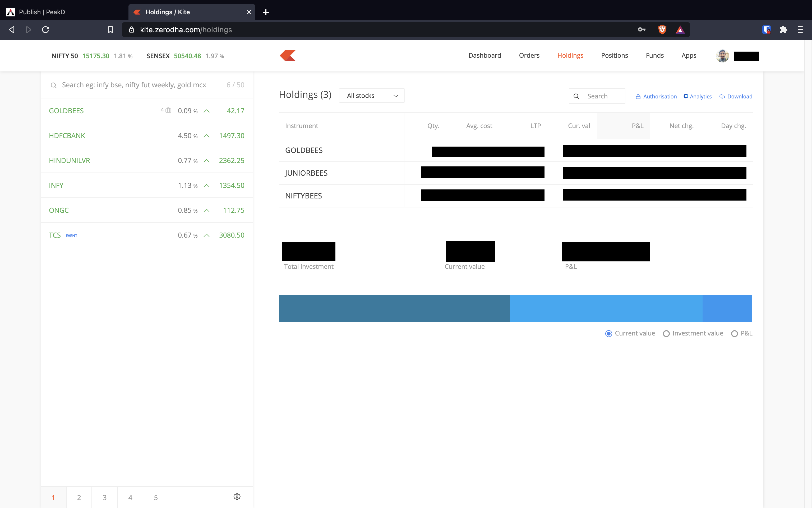
Task: Open the Dashboard menu
Action: (x=485, y=56)
